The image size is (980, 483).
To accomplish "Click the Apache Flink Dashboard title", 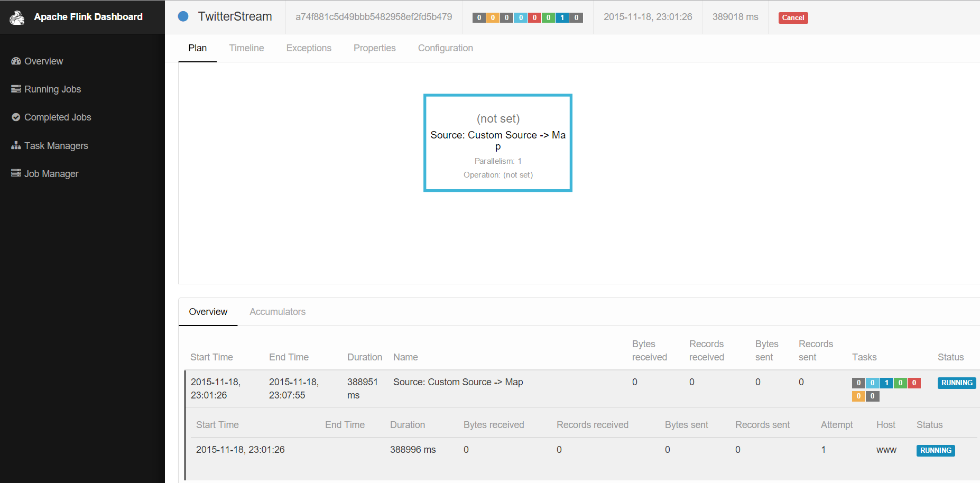I will pyautogui.click(x=88, y=17).
